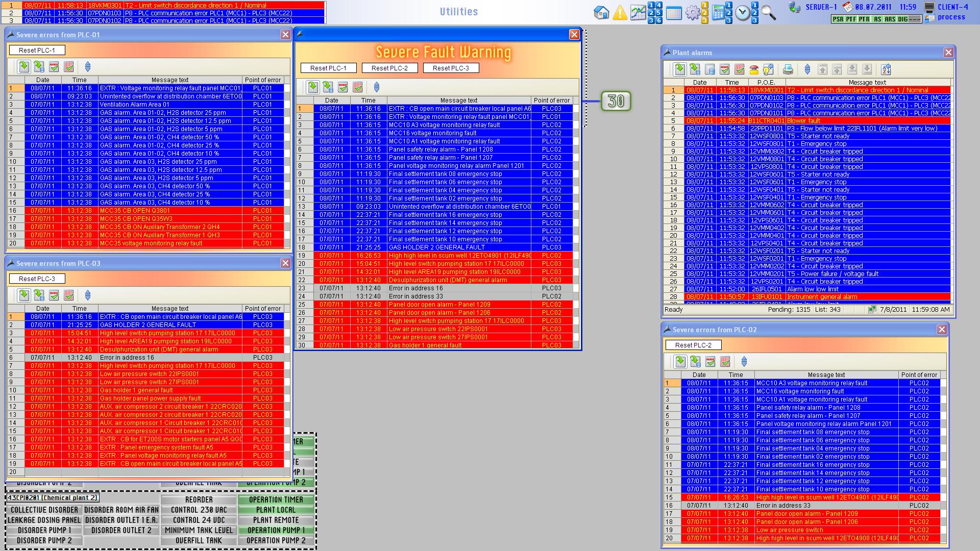Select LEAKAGE DOSING PANEL indicator tile
Image resolution: width=980 pixels, height=551 pixels.
click(44, 520)
